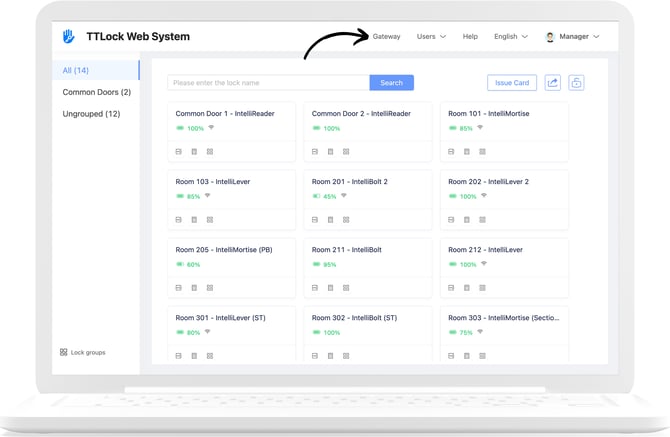The width and height of the screenshot is (670, 437).
Task: Open the Gateway menu item
Action: [x=386, y=36]
